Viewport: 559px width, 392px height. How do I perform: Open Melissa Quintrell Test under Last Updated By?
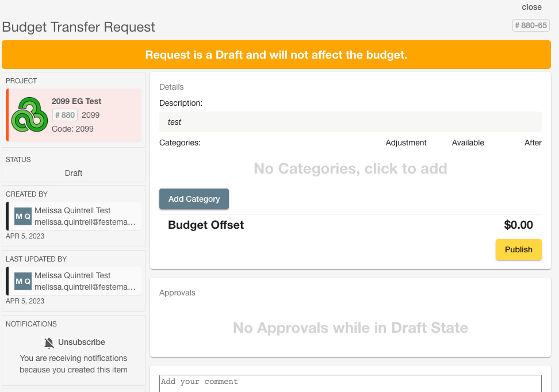74,281
